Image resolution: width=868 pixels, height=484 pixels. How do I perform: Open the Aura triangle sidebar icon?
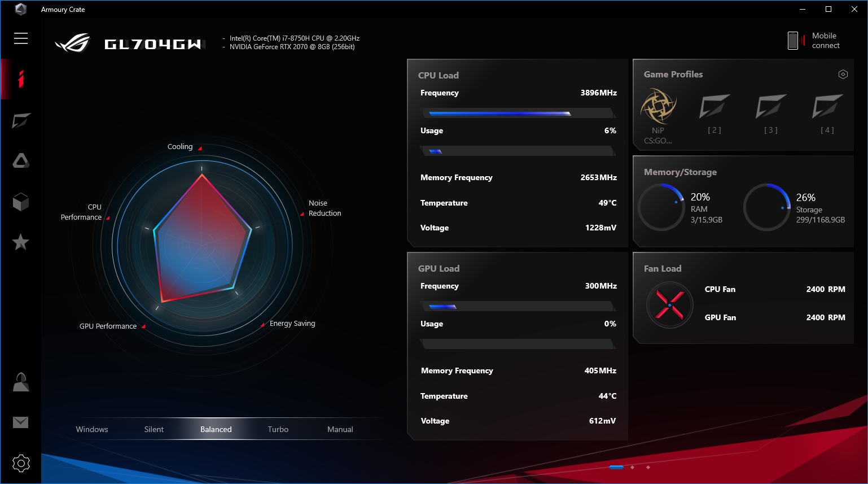21,161
